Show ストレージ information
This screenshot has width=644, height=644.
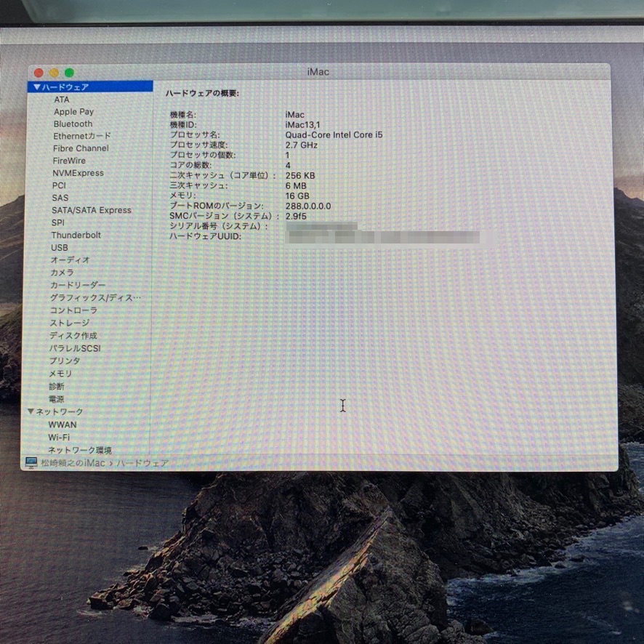pos(70,323)
